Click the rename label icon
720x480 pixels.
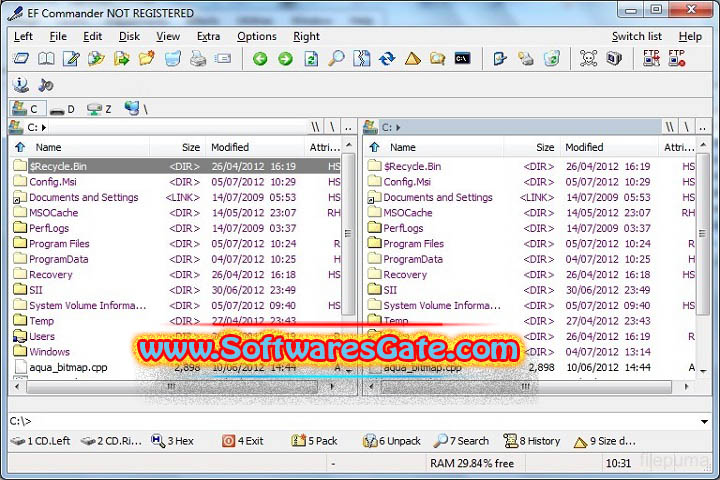tap(223, 58)
